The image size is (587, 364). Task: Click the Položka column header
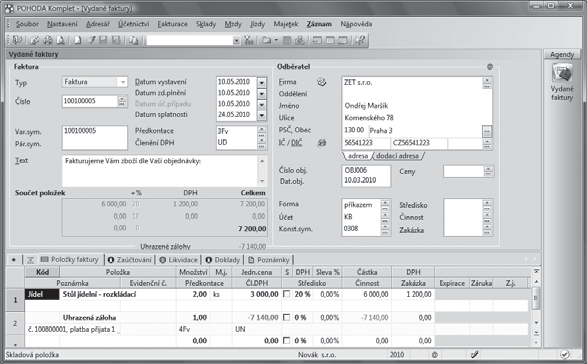118,272
